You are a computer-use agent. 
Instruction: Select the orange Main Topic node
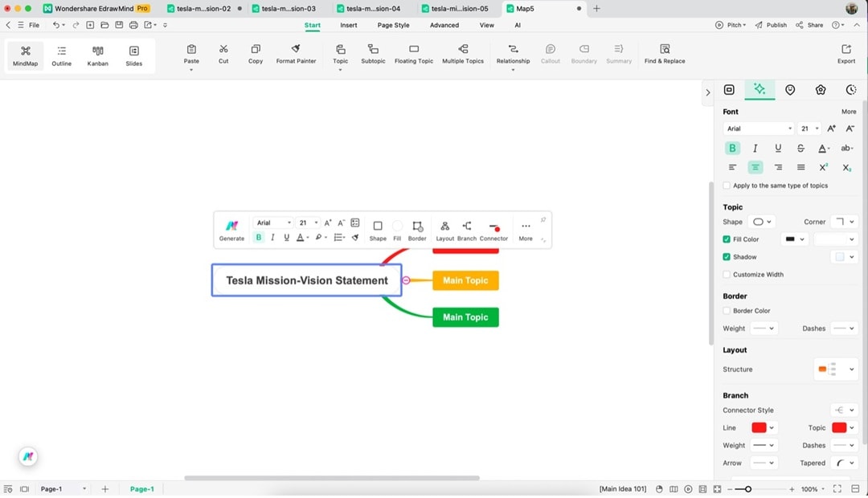pyautogui.click(x=465, y=280)
